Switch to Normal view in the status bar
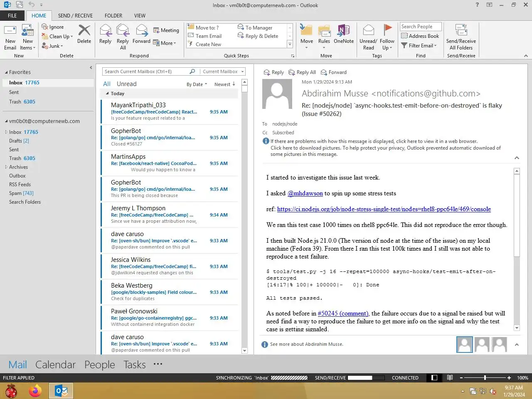 click(x=434, y=378)
